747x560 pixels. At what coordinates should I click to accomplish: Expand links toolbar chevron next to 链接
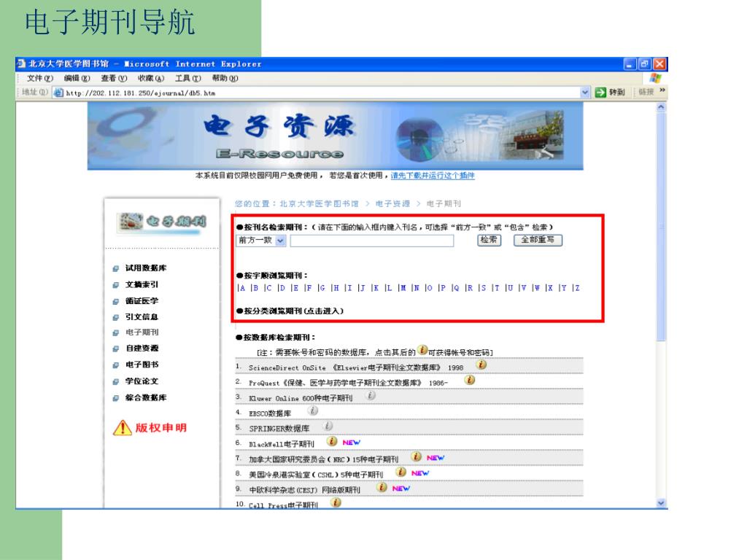(662, 90)
